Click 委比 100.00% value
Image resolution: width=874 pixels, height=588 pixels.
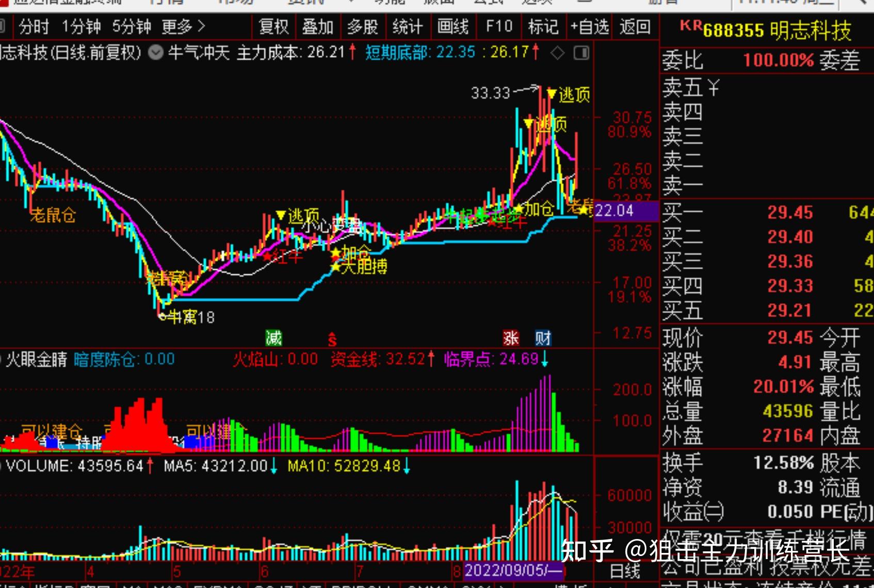pos(778,60)
